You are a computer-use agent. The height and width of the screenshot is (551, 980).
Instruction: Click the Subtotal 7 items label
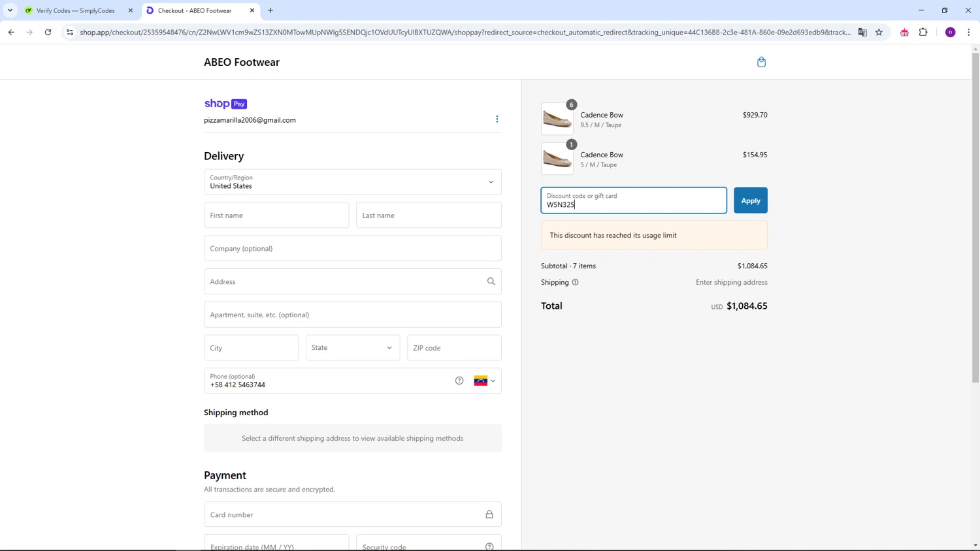(568, 266)
